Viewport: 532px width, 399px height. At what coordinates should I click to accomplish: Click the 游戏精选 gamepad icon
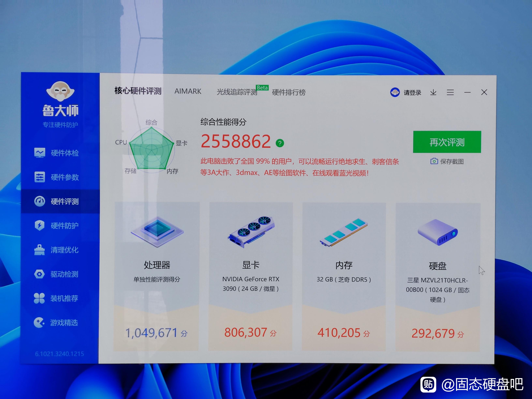pos(39,323)
